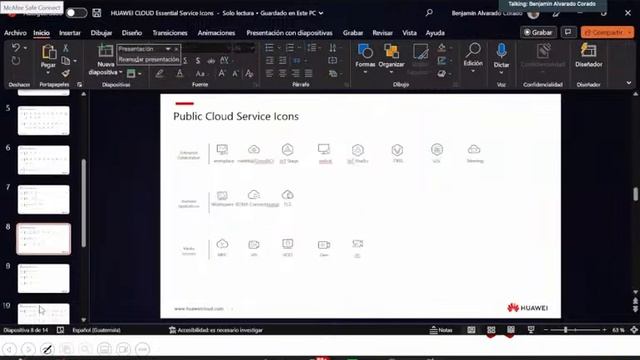This screenshot has height=360, width=640.
Task: Click the Grabar button at top right
Action: click(538, 32)
